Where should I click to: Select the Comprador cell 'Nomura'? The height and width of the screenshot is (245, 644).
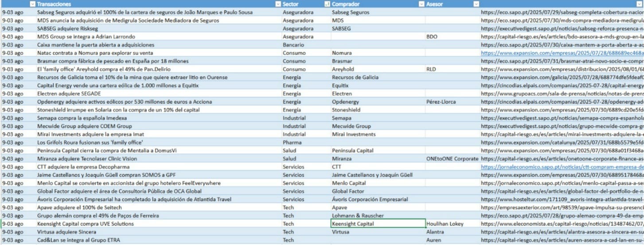[x=378, y=53]
